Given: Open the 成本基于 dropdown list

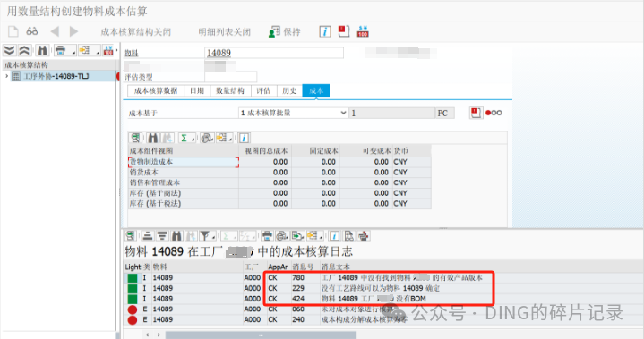Looking at the screenshot, I should (293, 113).
